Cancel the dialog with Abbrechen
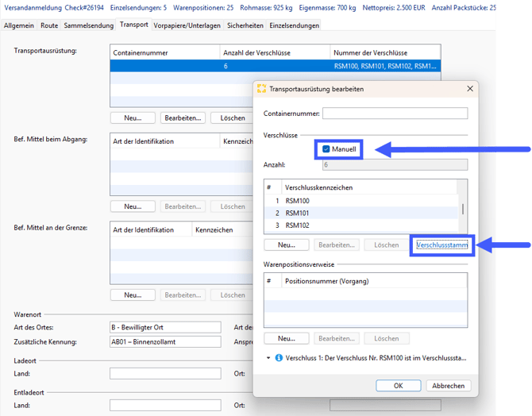This screenshot has width=532, height=416. point(448,386)
